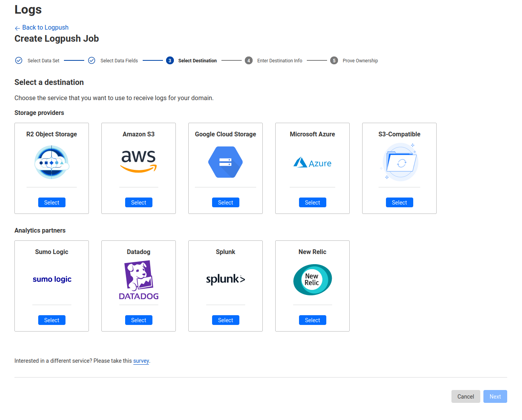Click the Microsoft Azure logo
Screen dimensions: 522x420
click(x=312, y=163)
